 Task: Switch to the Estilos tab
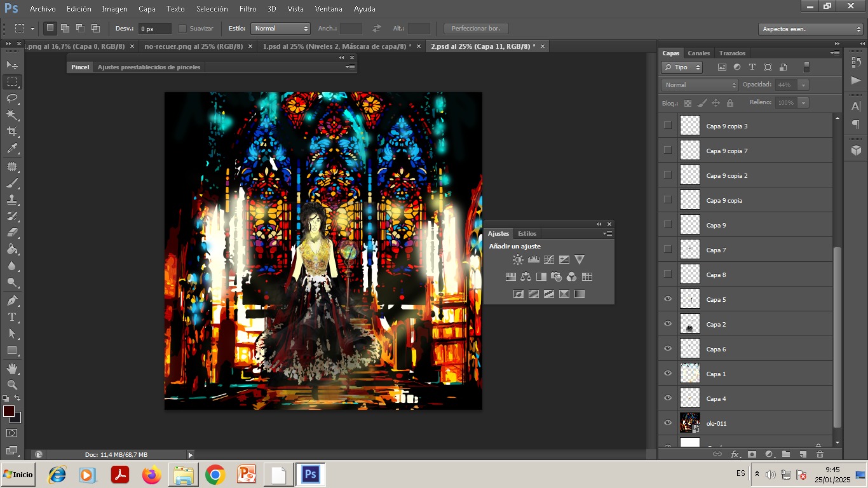click(x=527, y=233)
